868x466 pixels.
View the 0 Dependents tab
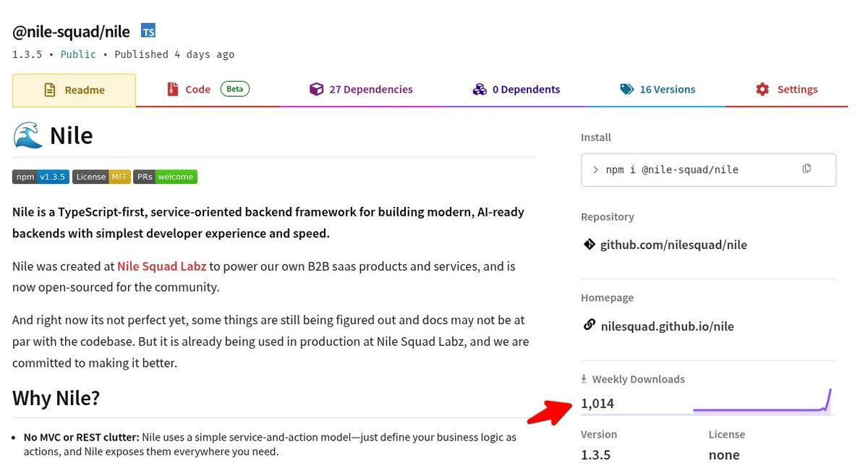tap(516, 90)
